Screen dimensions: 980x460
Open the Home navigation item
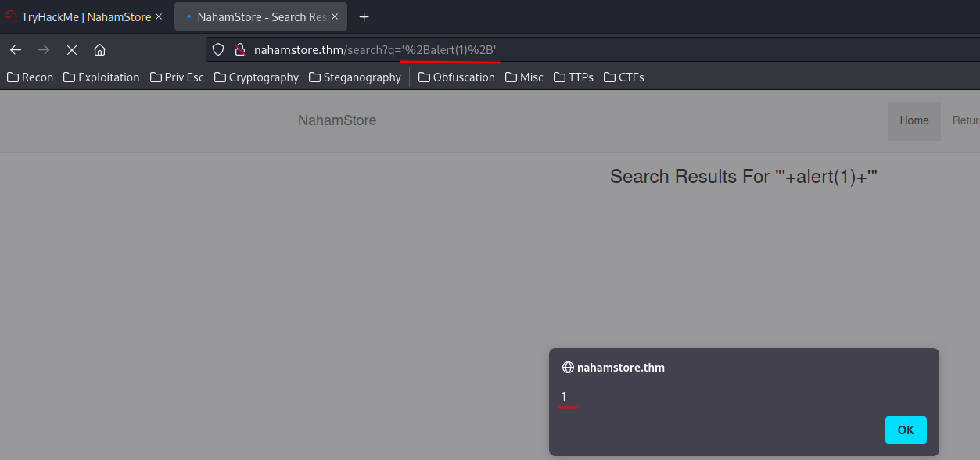click(x=914, y=120)
